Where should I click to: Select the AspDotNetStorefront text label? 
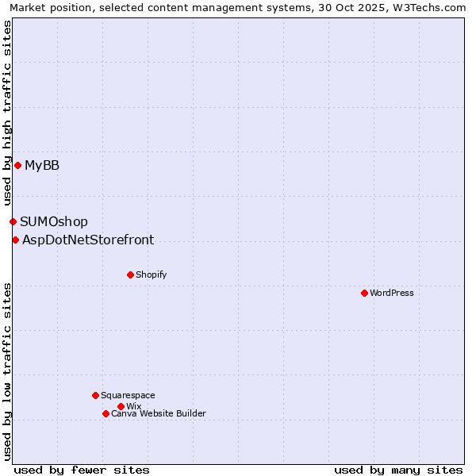coord(88,240)
